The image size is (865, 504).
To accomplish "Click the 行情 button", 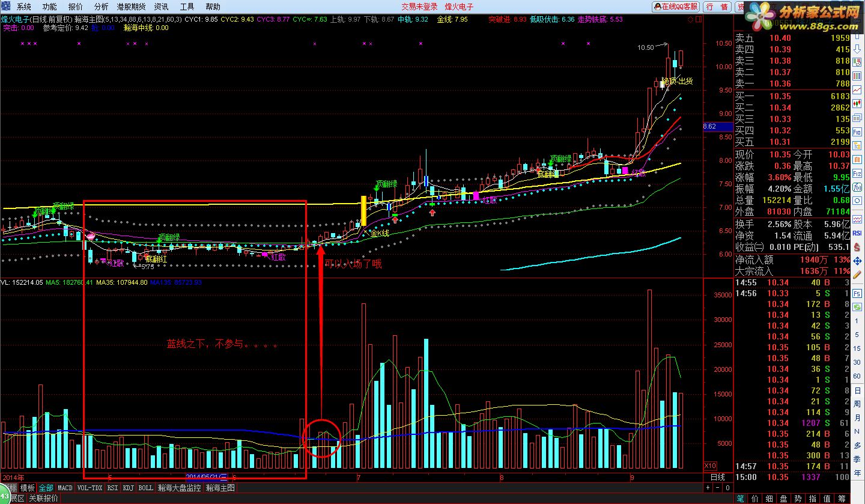I will pyautogui.click(x=717, y=7).
